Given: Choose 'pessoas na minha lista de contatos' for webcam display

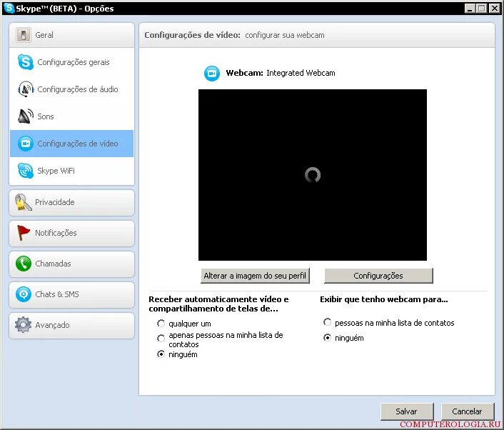Looking at the screenshot, I should tap(327, 322).
